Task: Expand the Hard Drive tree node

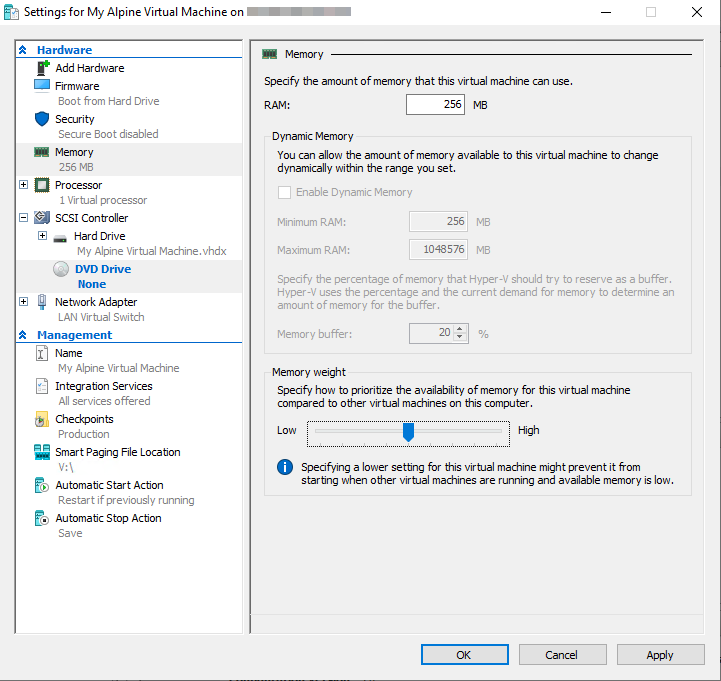Action: (42, 236)
